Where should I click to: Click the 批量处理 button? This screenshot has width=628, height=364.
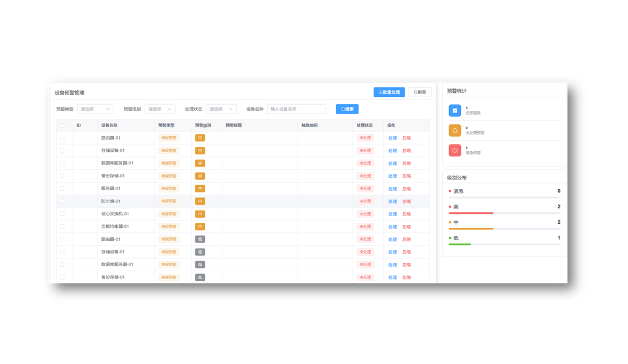click(389, 92)
